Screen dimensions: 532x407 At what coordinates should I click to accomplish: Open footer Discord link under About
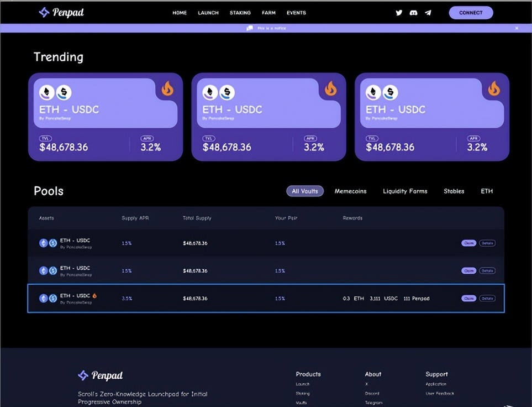(x=372, y=393)
